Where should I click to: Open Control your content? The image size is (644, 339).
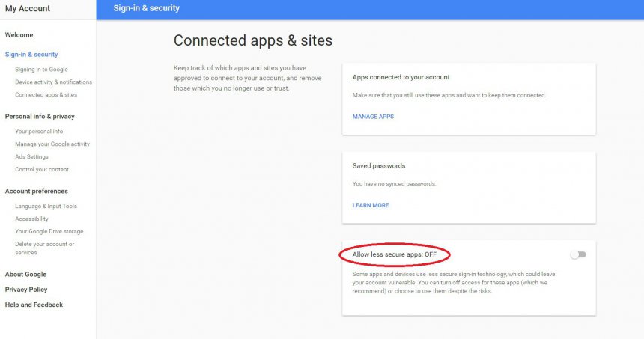(42, 169)
